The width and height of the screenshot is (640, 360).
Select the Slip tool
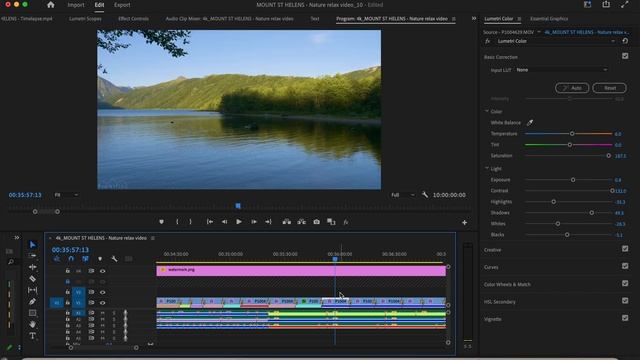(x=32, y=290)
